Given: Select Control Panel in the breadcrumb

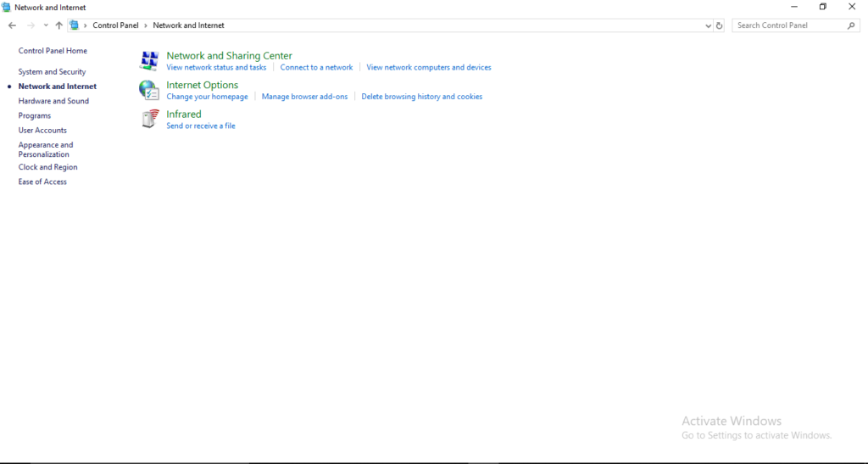Looking at the screenshot, I should tap(115, 25).
